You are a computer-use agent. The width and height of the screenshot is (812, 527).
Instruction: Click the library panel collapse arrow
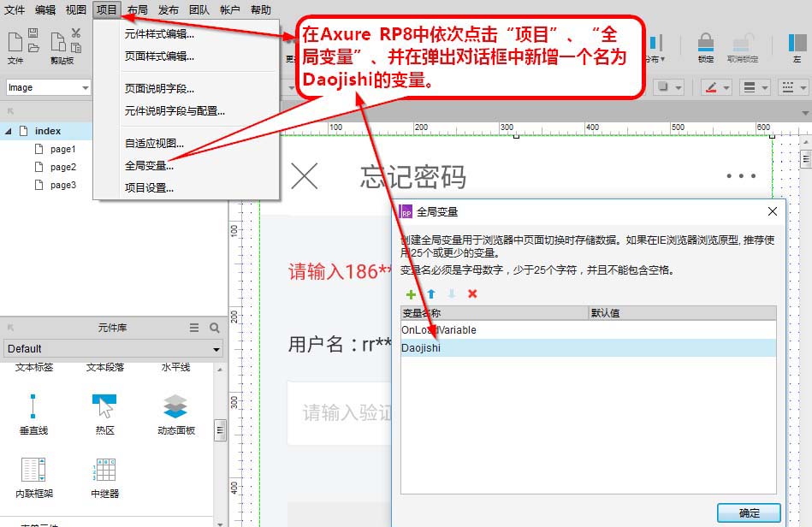tap(10, 328)
